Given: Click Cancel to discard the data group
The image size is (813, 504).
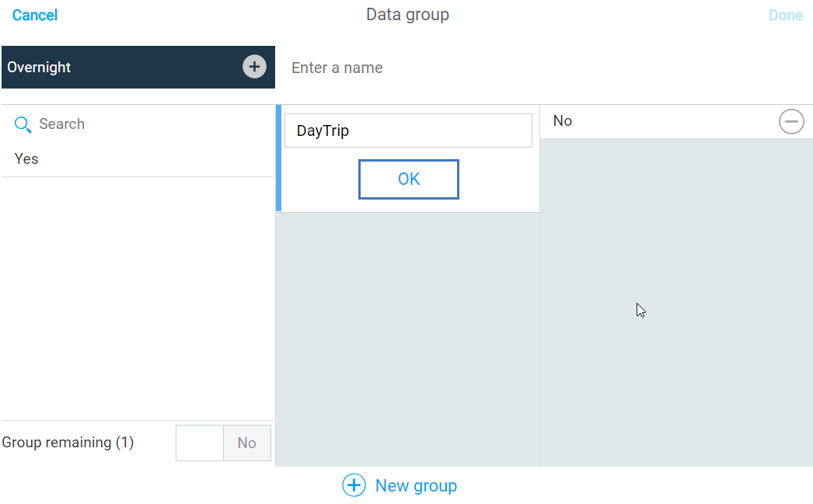Looking at the screenshot, I should click(x=35, y=15).
